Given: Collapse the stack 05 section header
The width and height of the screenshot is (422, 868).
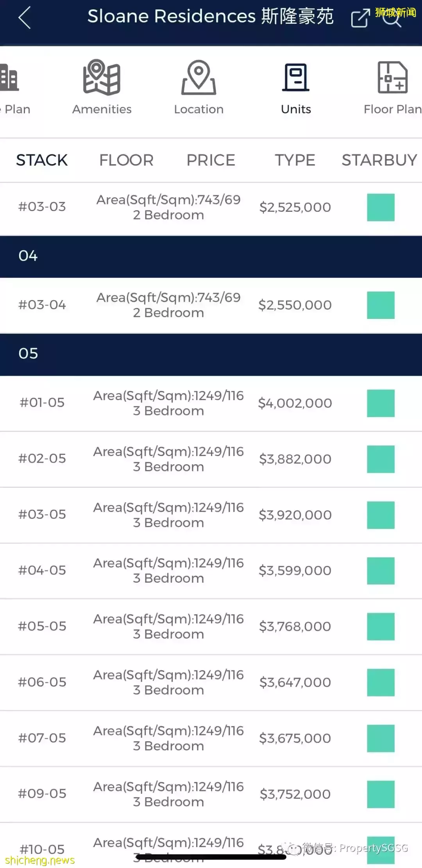Looking at the screenshot, I should (211, 354).
